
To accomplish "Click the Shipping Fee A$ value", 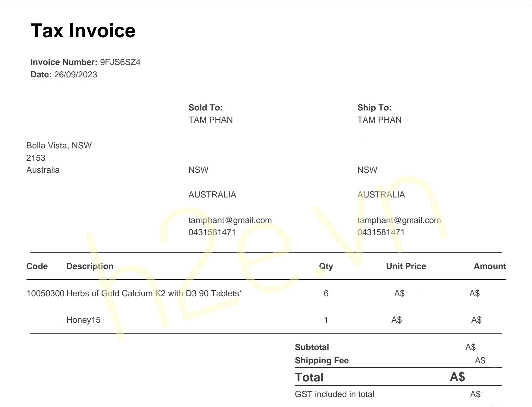I will [480, 361].
